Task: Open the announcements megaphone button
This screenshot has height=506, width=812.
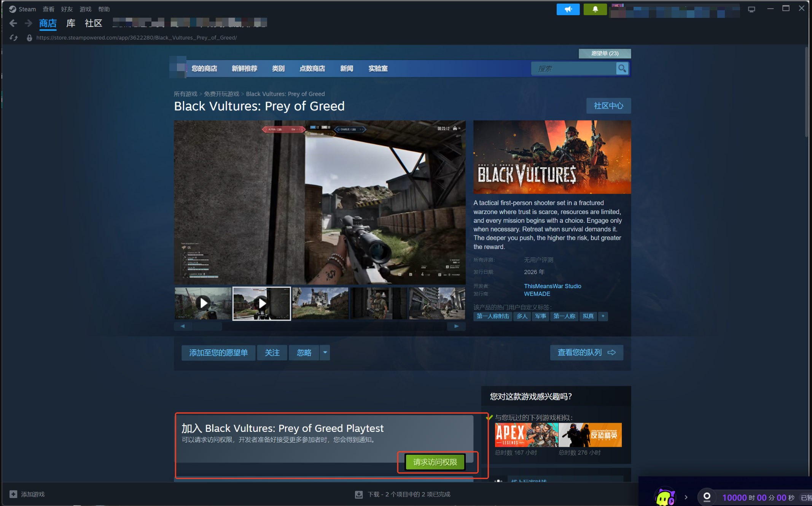Action: (568, 9)
